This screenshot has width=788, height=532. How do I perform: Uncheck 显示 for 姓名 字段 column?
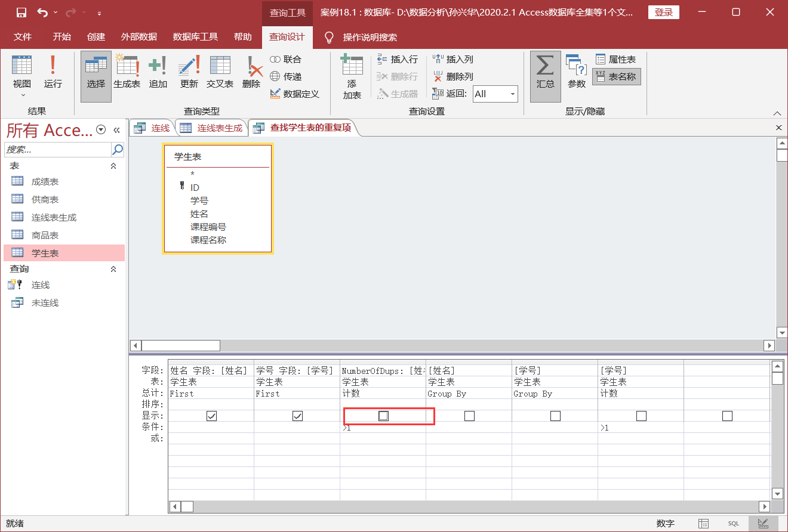click(211, 416)
